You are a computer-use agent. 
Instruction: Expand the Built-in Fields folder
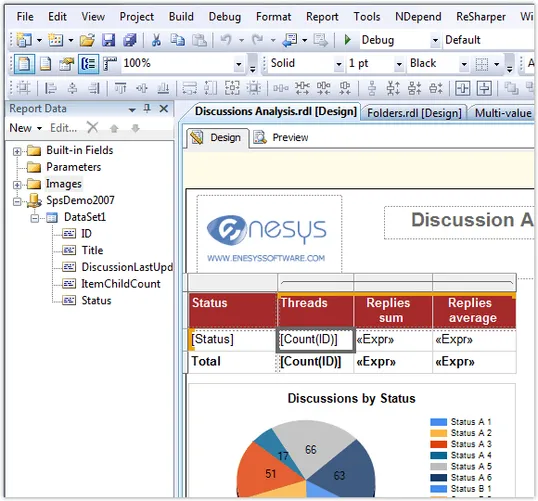tap(17, 151)
